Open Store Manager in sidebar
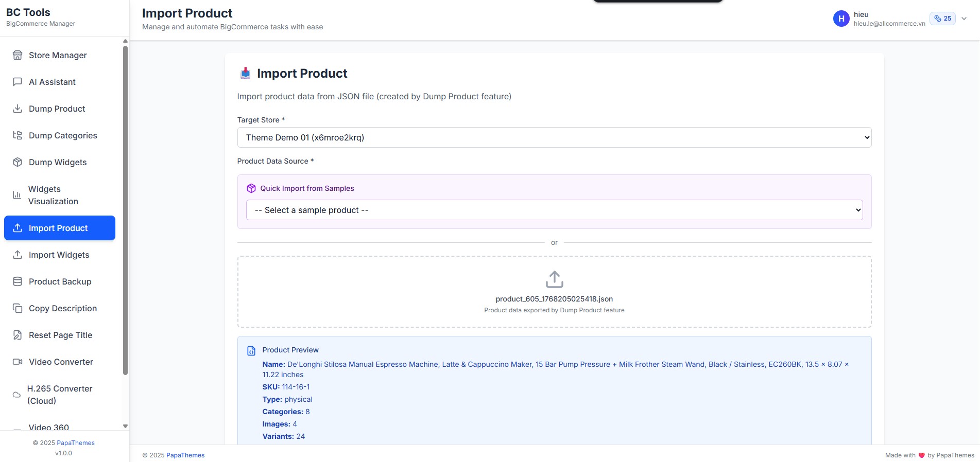The width and height of the screenshot is (980, 462). [60, 55]
